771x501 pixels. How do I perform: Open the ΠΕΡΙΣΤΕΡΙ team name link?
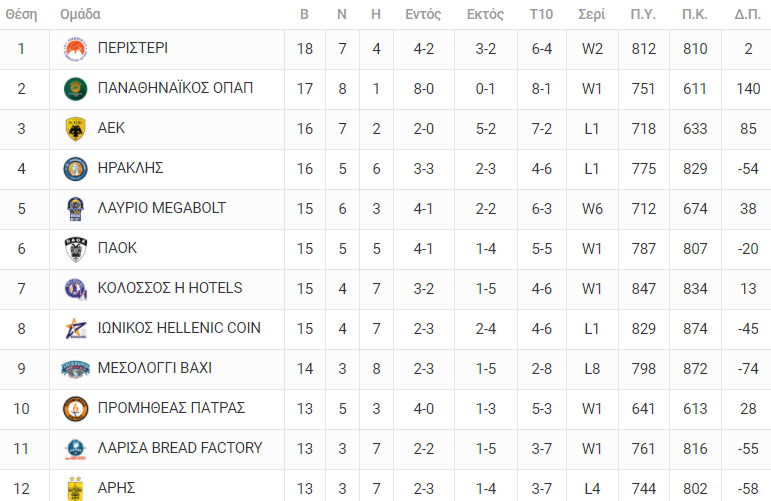133,48
